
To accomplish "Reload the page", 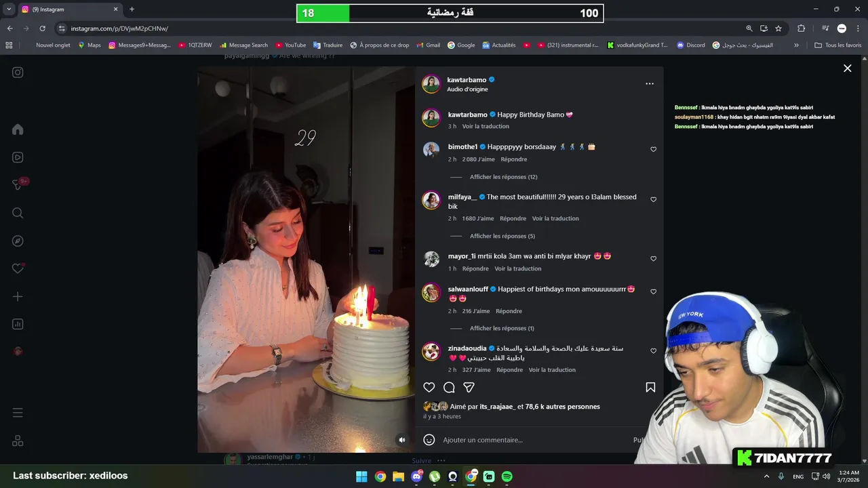I will (42, 28).
